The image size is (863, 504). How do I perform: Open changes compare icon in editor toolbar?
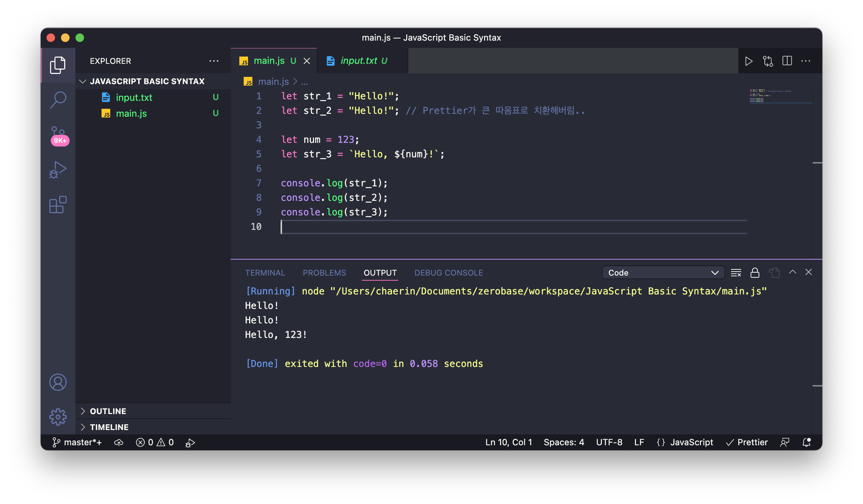[768, 61]
